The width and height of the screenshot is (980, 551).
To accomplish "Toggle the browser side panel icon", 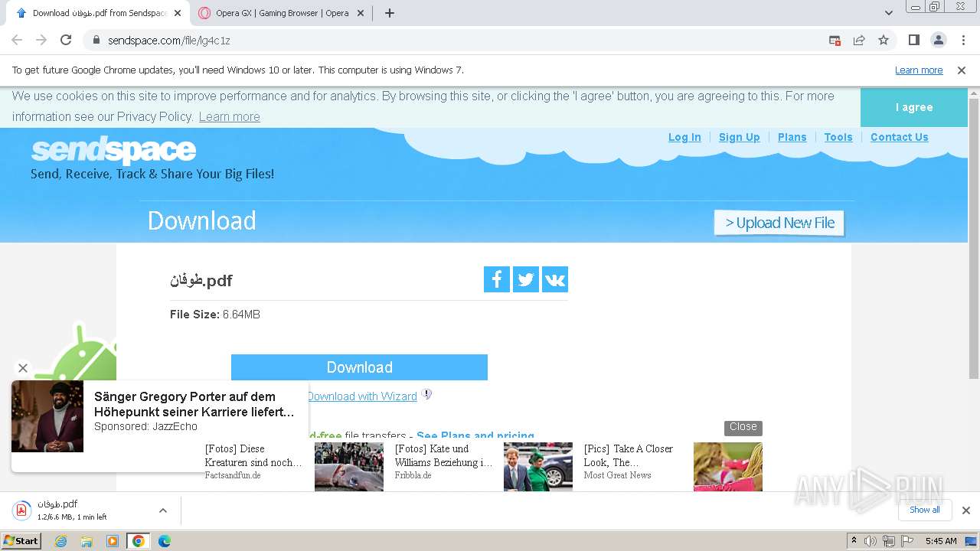I will pyautogui.click(x=913, y=40).
